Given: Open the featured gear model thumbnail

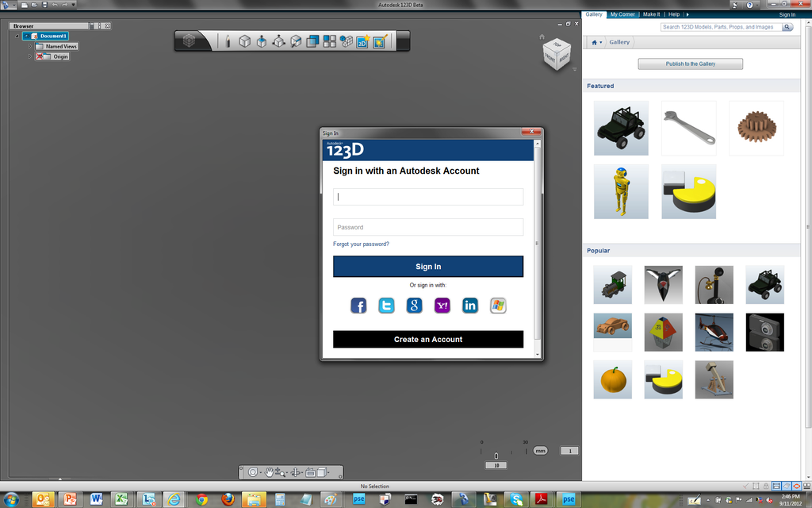Looking at the screenshot, I should coord(756,129).
